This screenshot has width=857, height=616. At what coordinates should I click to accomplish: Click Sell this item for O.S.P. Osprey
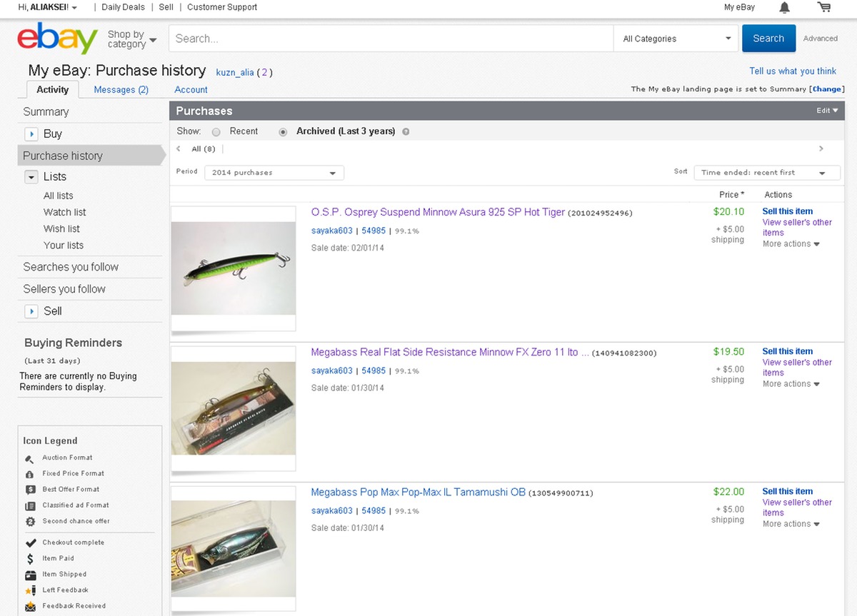[x=788, y=211]
